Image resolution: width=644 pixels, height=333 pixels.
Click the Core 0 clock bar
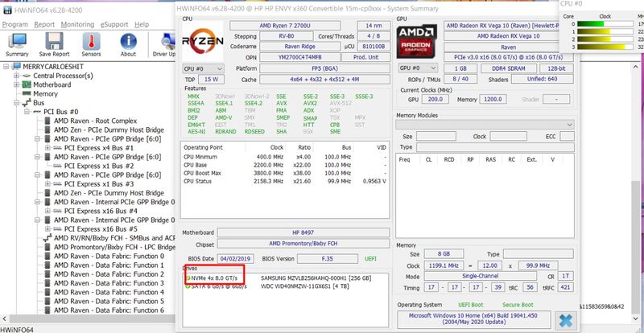[x=605, y=24]
